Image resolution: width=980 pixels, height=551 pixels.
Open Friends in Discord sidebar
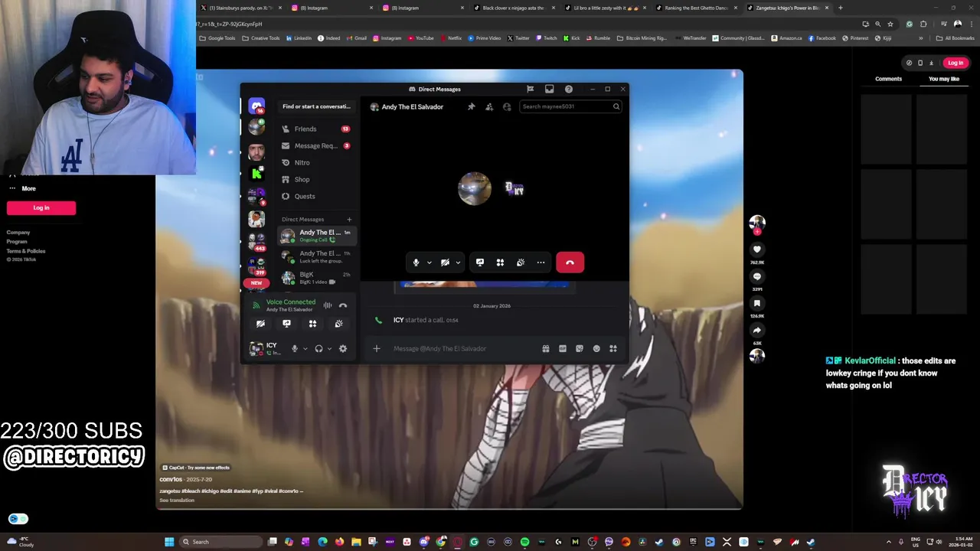point(316,129)
